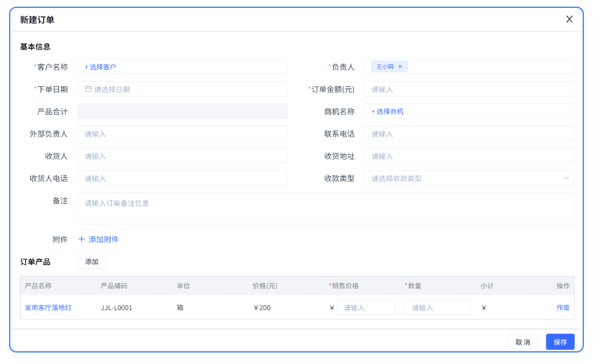The width and height of the screenshot is (593, 364).
Task: Click the 取消 button
Action: tap(523, 342)
